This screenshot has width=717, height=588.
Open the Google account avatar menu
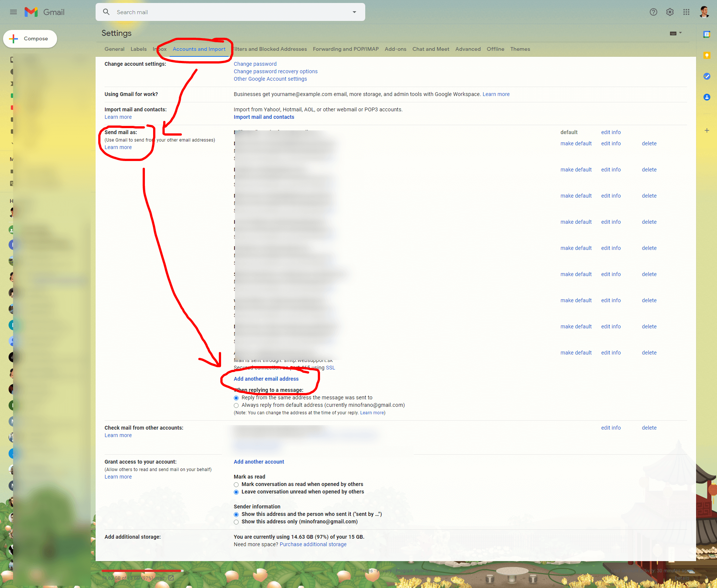704,12
